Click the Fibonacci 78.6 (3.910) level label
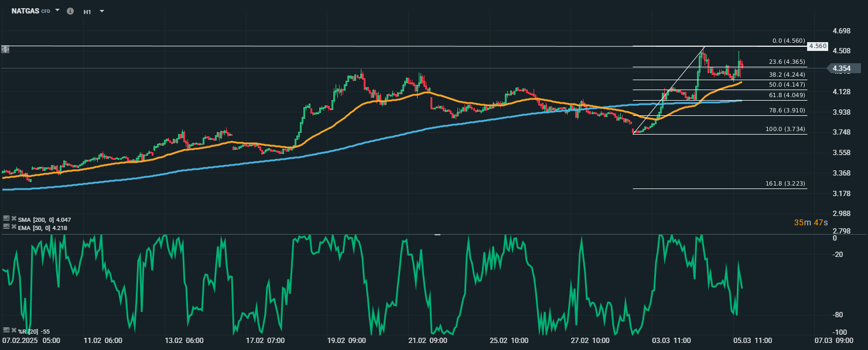The height and width of the screenshot is (350, 868). click(787, 110)
